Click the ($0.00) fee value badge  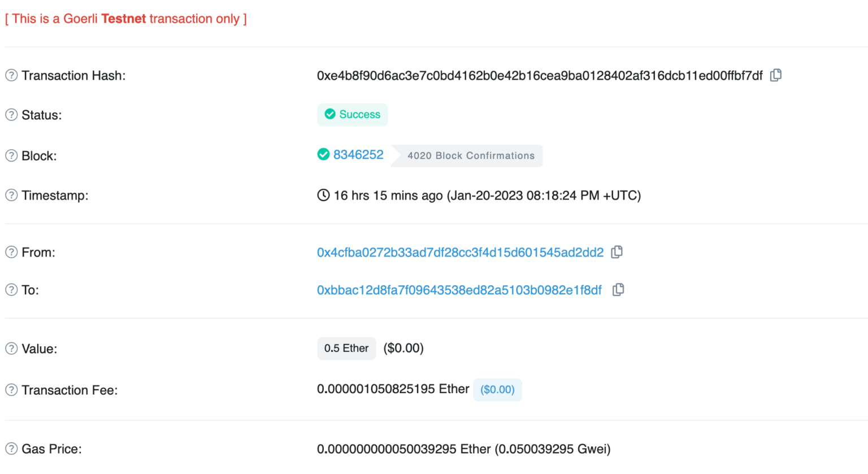coord(497,390)
